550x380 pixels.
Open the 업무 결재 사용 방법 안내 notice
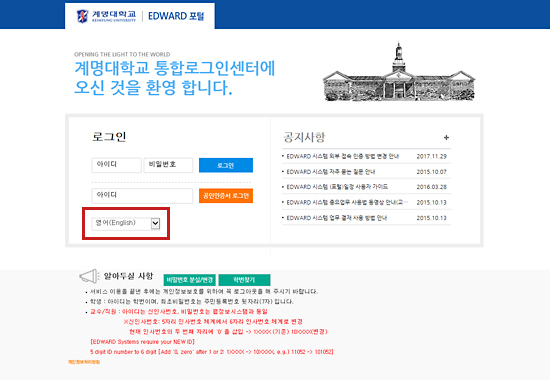coord(337,218)
